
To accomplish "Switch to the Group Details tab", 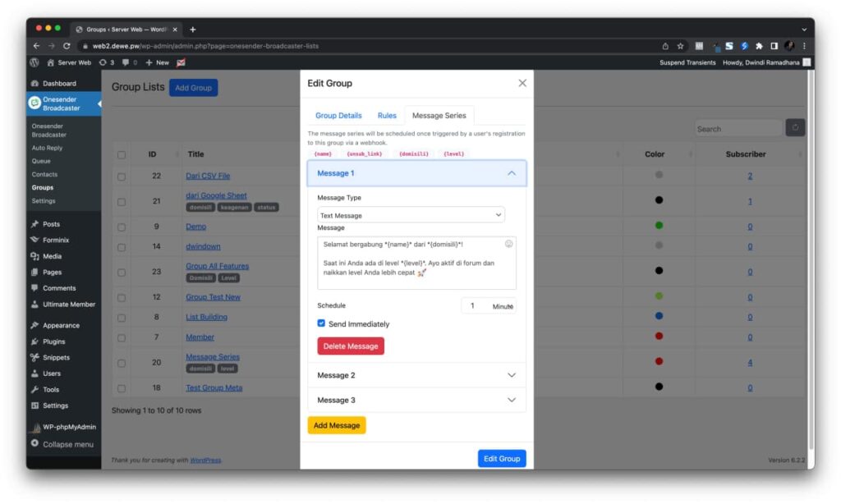I will coord(338,116).
